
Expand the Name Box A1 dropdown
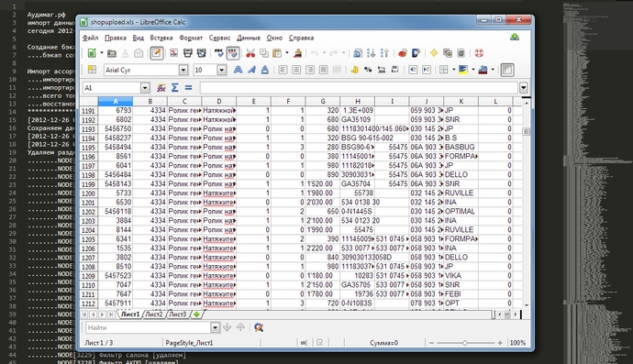[145, 88]
